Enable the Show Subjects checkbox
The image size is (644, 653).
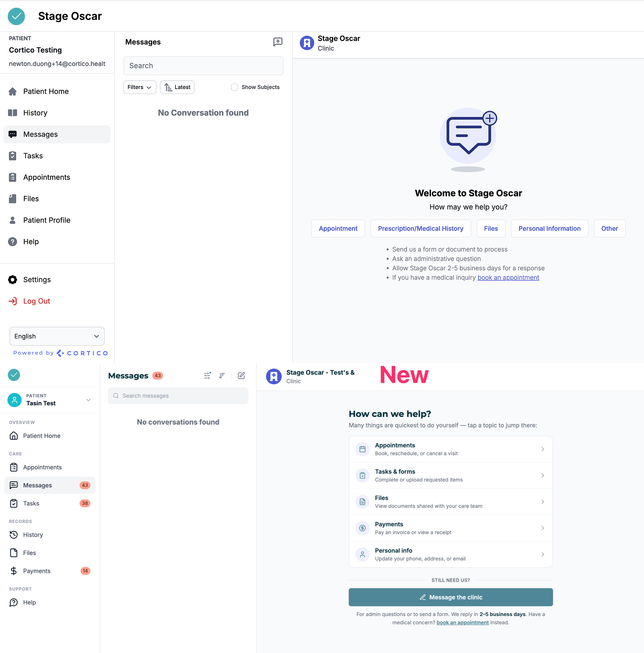tap(234, 87)
